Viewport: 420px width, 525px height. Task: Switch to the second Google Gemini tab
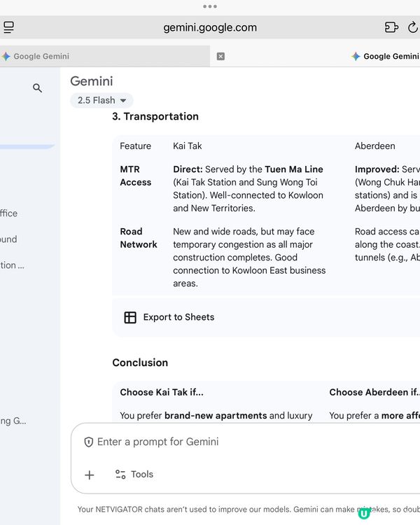pos(385,56)
